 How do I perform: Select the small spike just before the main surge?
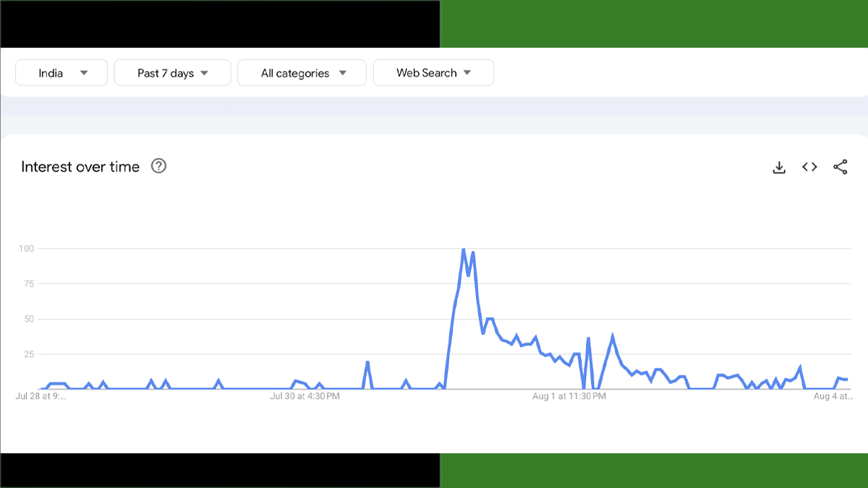click(367, 362)
